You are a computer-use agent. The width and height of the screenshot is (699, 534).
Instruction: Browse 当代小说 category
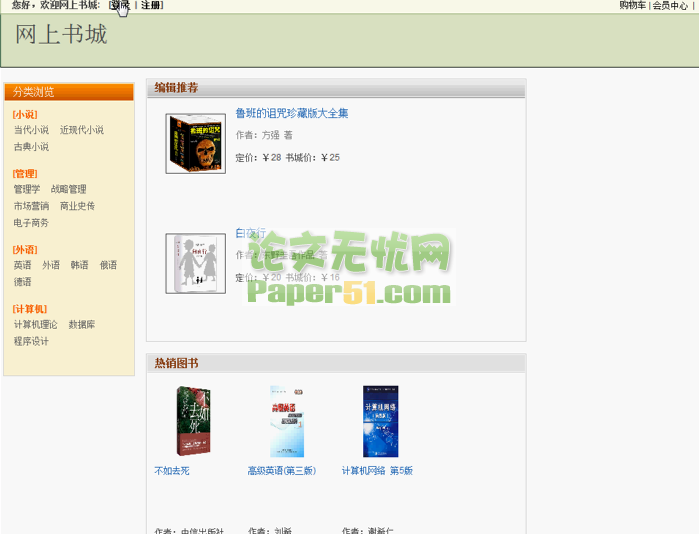point(31,130)
